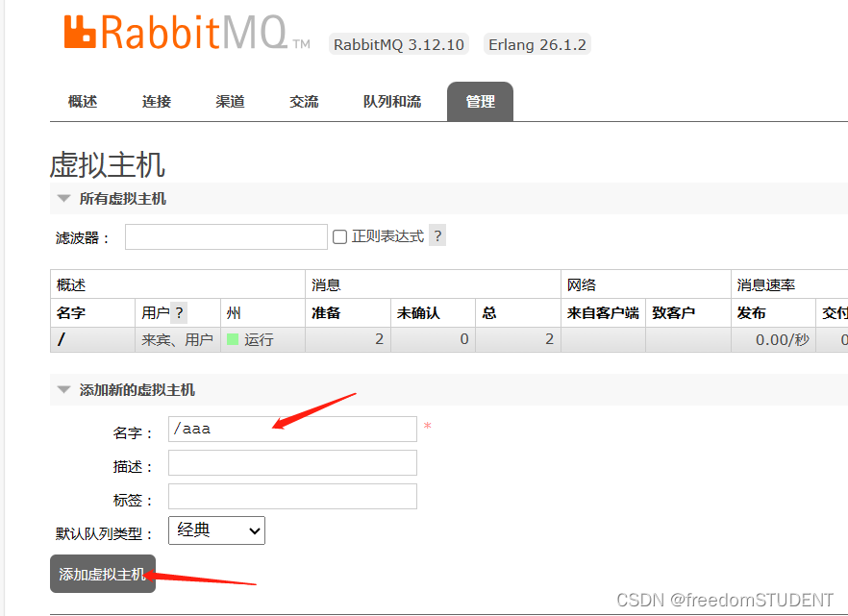848x616 pixels.
Task: Click the 名字 field containing /aaa
Action: 291,429
